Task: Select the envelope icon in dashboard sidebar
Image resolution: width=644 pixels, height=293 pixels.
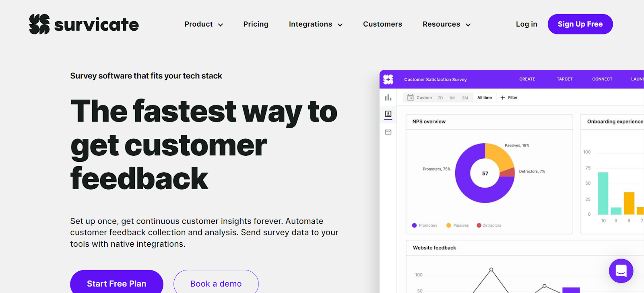Action: click(388, 132)
